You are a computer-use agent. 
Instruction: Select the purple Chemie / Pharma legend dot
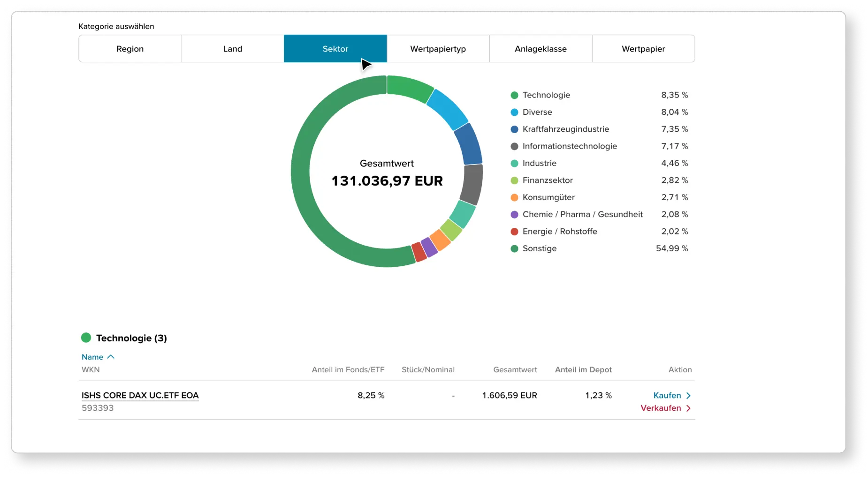tap(514, 214)
